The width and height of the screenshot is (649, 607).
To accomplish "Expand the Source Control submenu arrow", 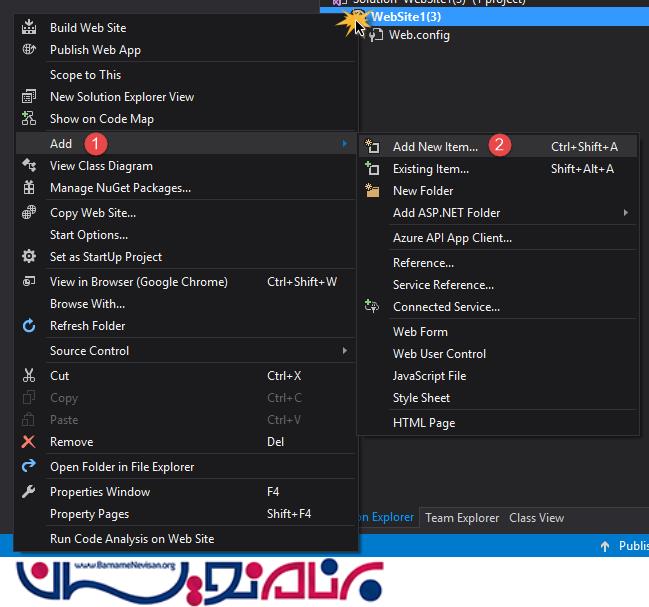I will (344, 351).
